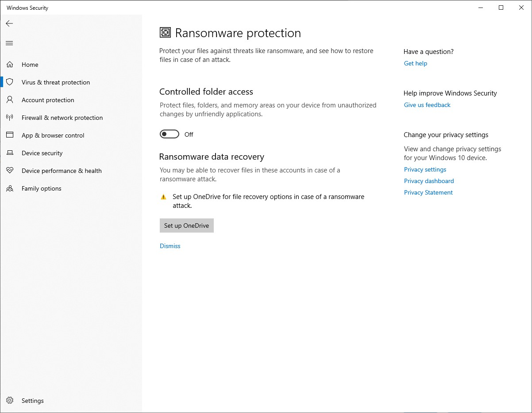
Task: Click the Device performance heart icon
Action: point(10,171)
